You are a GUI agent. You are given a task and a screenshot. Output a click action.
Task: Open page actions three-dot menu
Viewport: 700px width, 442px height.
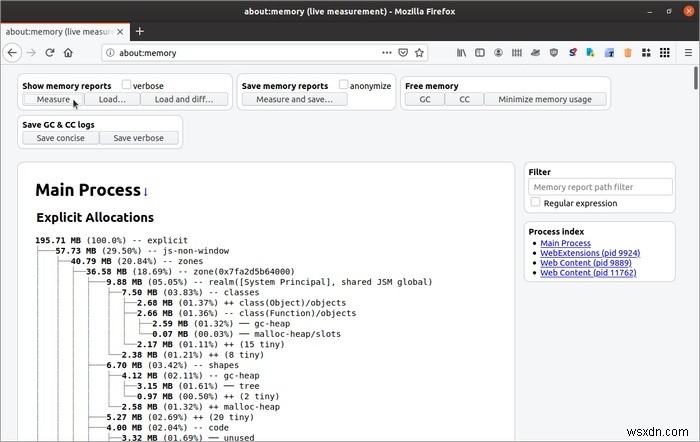pyautogui.click(x=387, y=53)
